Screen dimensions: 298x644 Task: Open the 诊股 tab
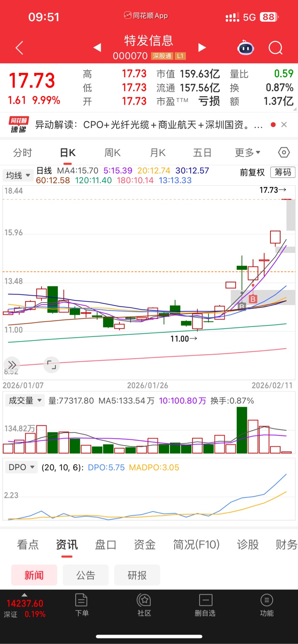point(248,545)
